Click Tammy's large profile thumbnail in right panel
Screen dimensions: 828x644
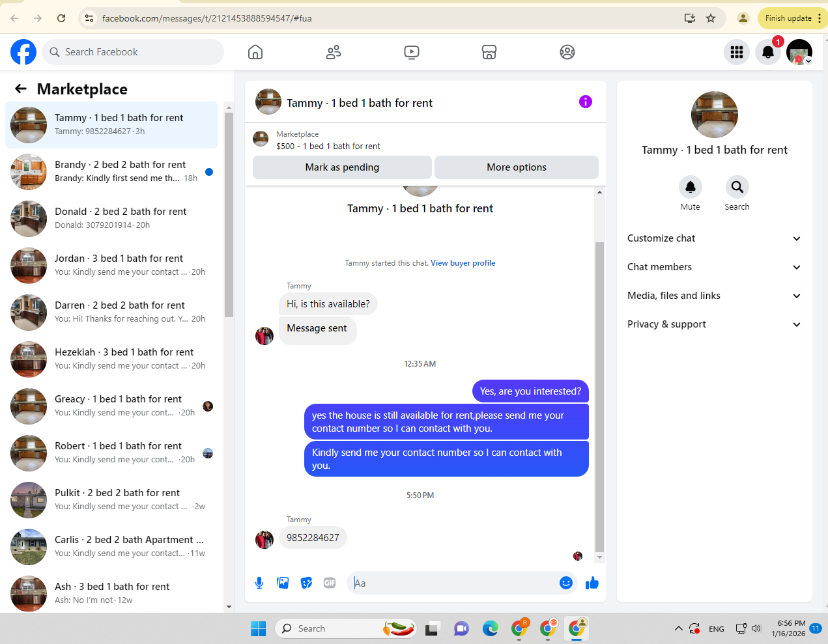pyautogui.click(x=715, y=115)
